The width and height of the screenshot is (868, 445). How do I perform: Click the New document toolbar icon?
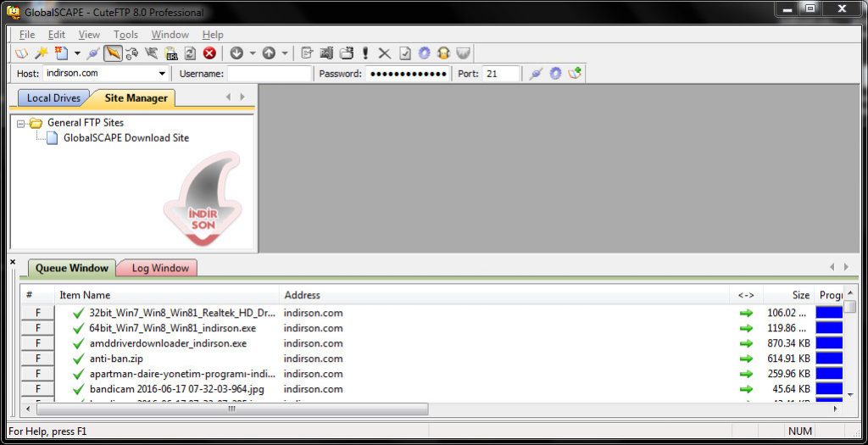(61, 53)
